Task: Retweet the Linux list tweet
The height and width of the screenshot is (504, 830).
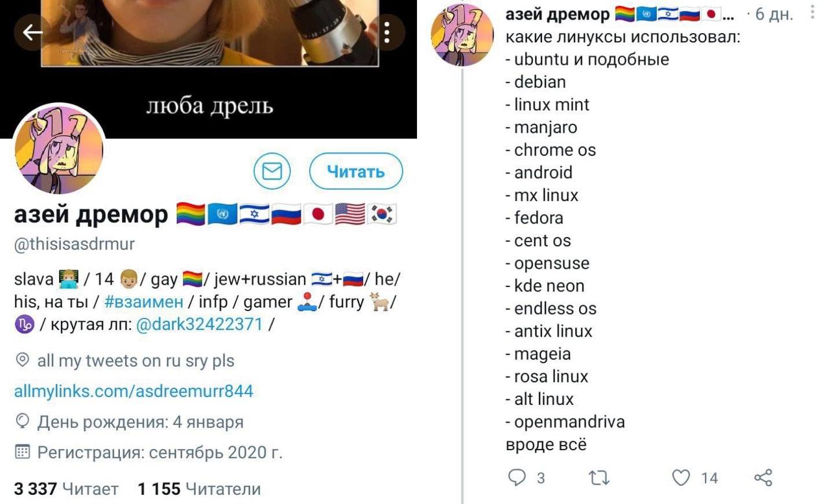Action: 599,478
